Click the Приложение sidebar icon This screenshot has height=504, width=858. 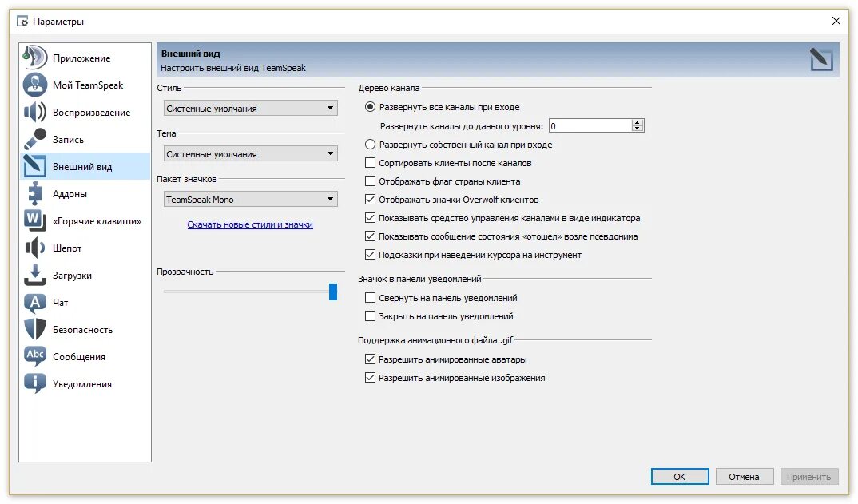(x=34, y=58)
